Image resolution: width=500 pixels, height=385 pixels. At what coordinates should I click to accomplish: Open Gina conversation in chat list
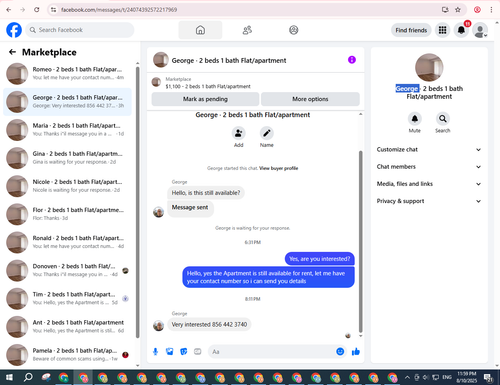tap(67, 158)
